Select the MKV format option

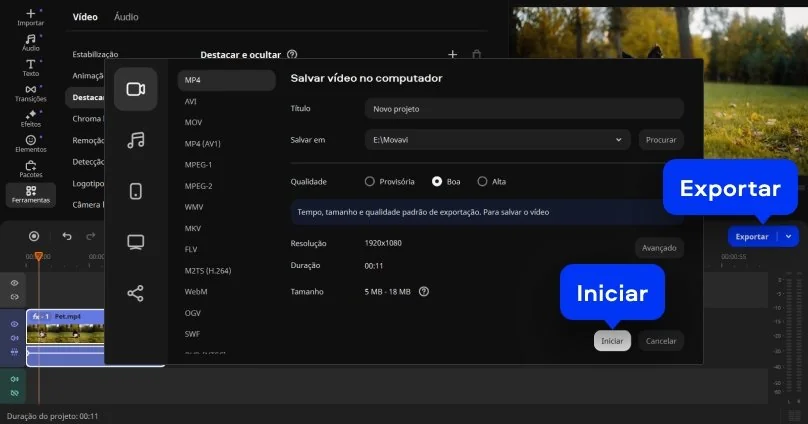pos(193,228)
